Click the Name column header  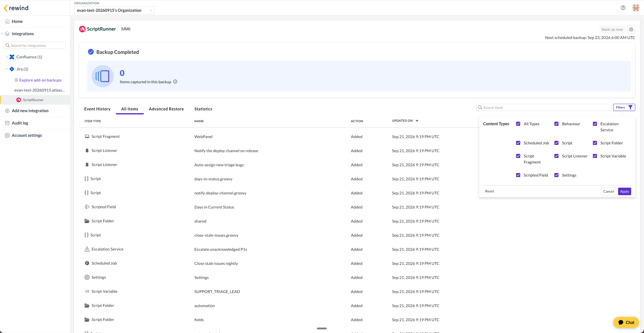pos(199,121)
